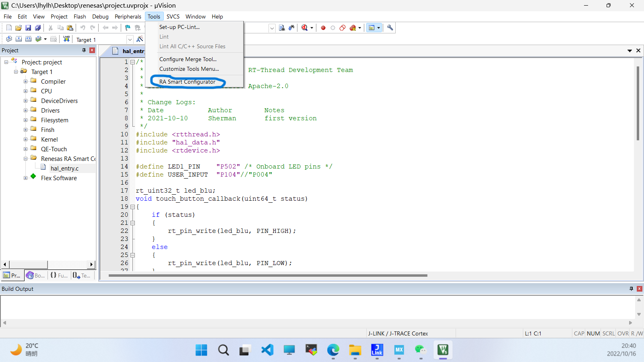Expand the DeviceDrivers folder
Image resolution: width=644 pixels, height=362 pixels.
tap(25, 101)
